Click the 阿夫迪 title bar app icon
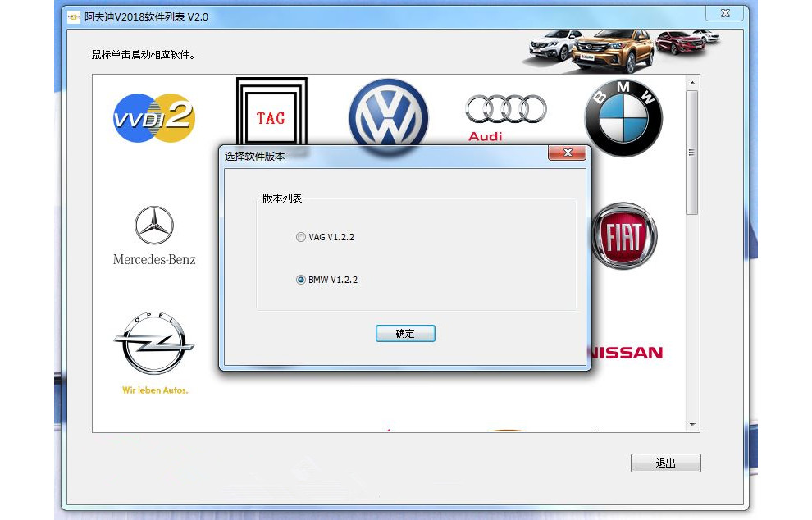Viewport: 812px width, 520px height. (74, 17)
